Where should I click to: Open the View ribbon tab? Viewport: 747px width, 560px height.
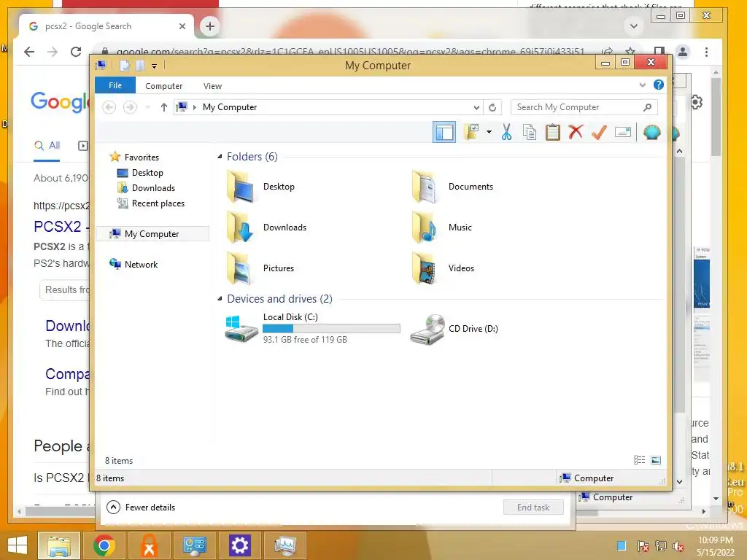[212, 86]
